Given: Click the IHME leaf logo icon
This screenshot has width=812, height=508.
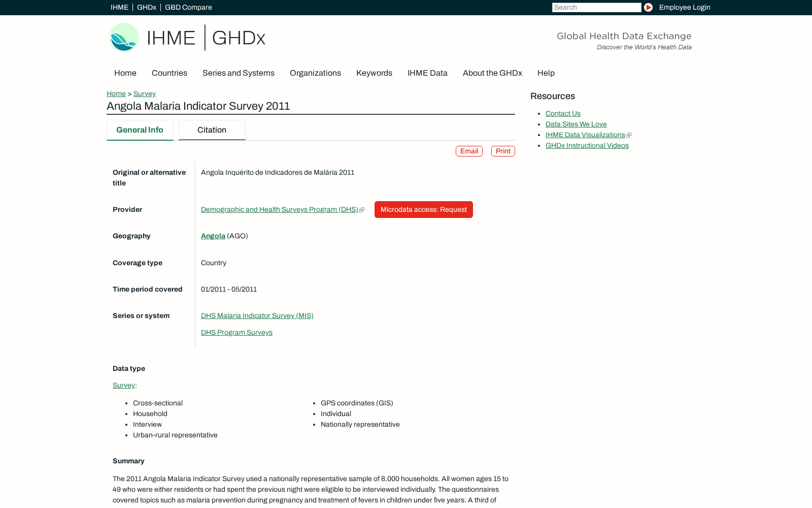Looking at the screenshot, I should pyautogui.click(x=124, y=38).
